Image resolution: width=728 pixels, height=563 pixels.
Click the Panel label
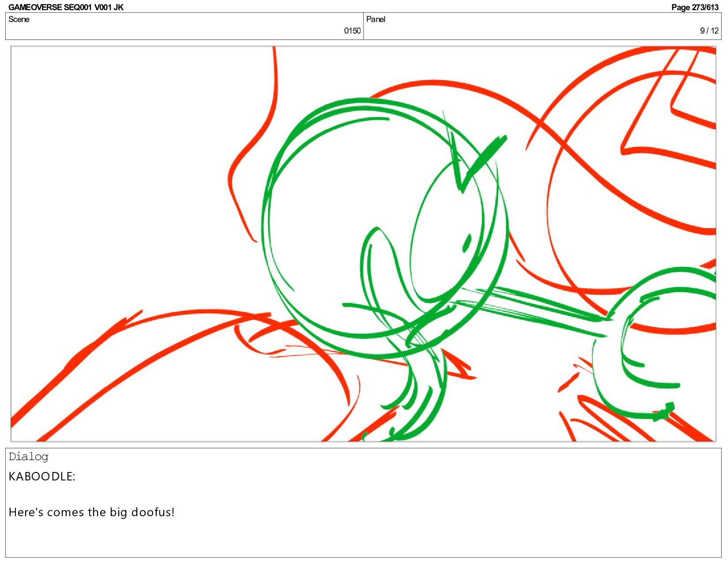tap(375, 19)
